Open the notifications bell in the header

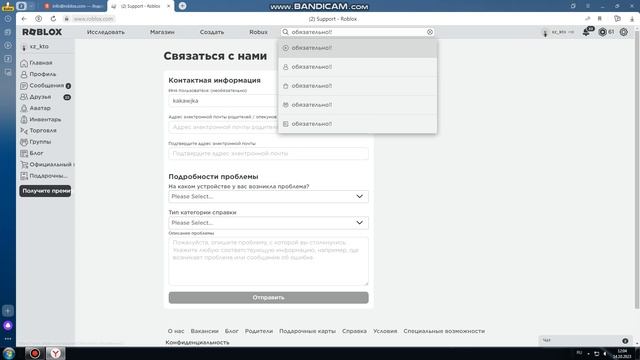point(587,32)
